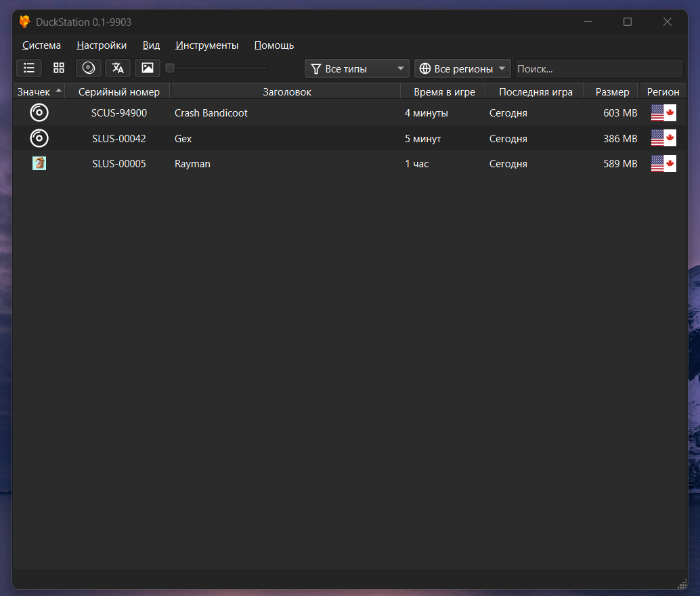Maximize the DuckStation window
700x596 pixels.
(x=628, y=22)
